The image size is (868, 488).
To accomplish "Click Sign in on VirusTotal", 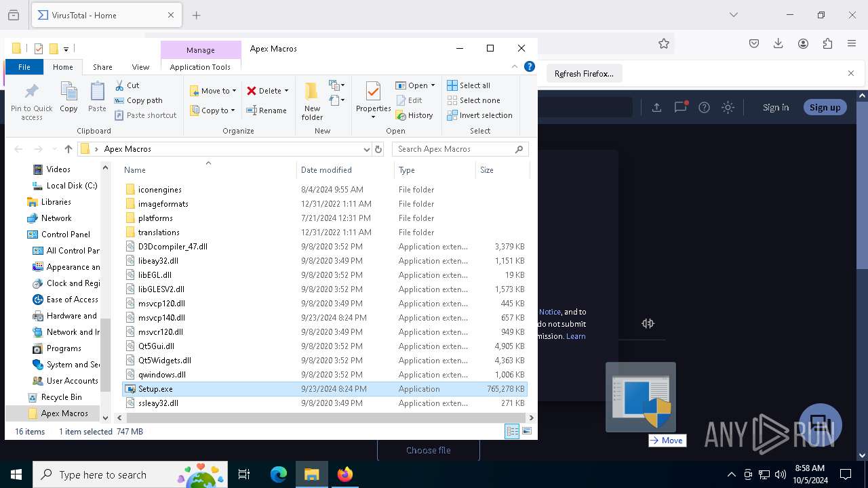I will tap(776, 107).
